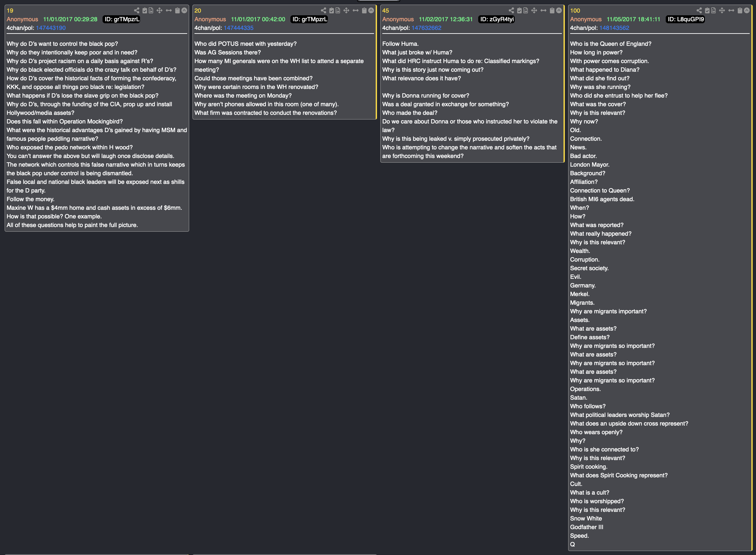
Task: Click the timestamp 11/01/2017 00:42:00
Action: coord(258,19)
